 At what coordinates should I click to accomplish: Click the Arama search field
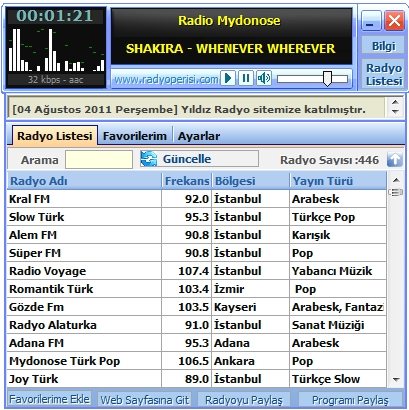point(99,159)
